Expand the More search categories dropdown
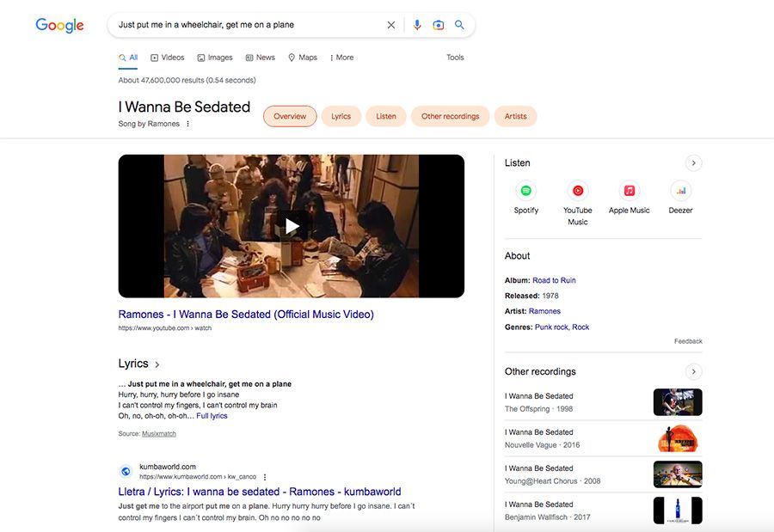The width and height of the screenshot is (774, 532). tap(341, 57)
